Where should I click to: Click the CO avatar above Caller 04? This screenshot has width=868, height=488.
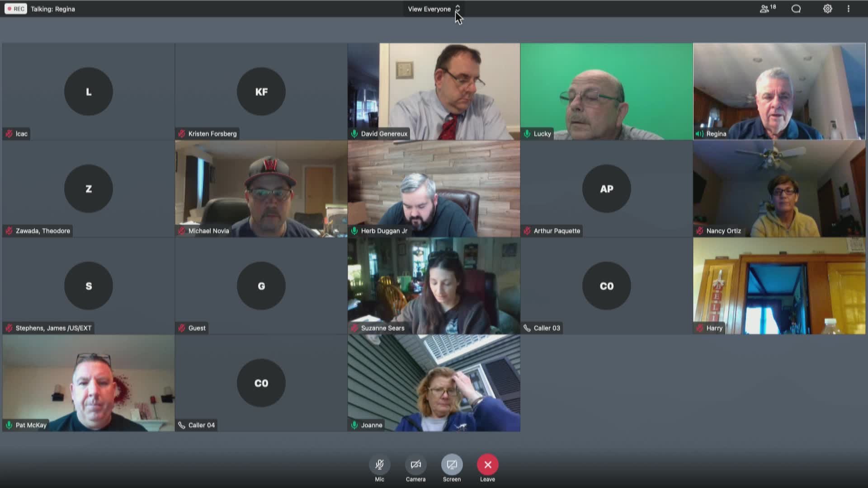pyautogui.click(x=261, y=383)
